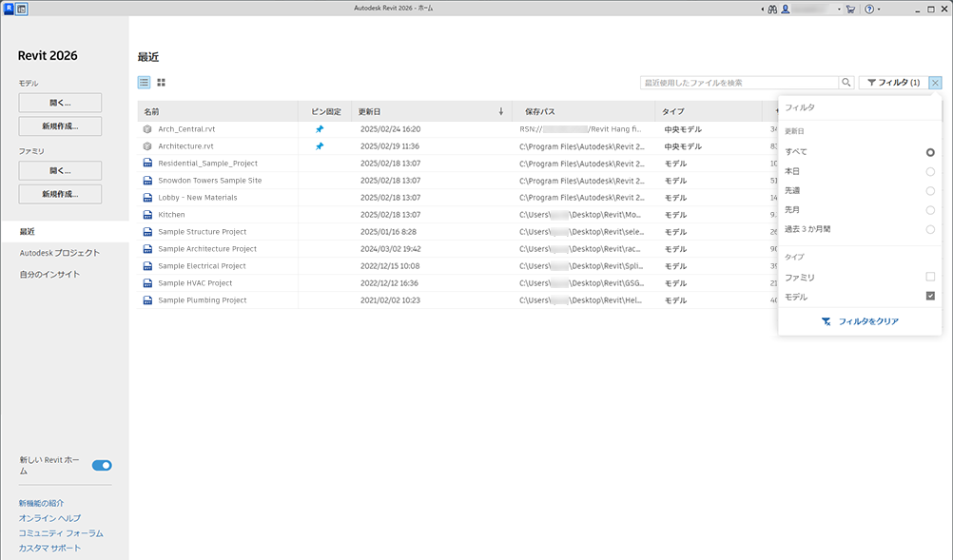Select Architecture.rvt 中央モデル type cell
Image resolution: width=953 pixels, height=560 pixels.
coord(683,146)
